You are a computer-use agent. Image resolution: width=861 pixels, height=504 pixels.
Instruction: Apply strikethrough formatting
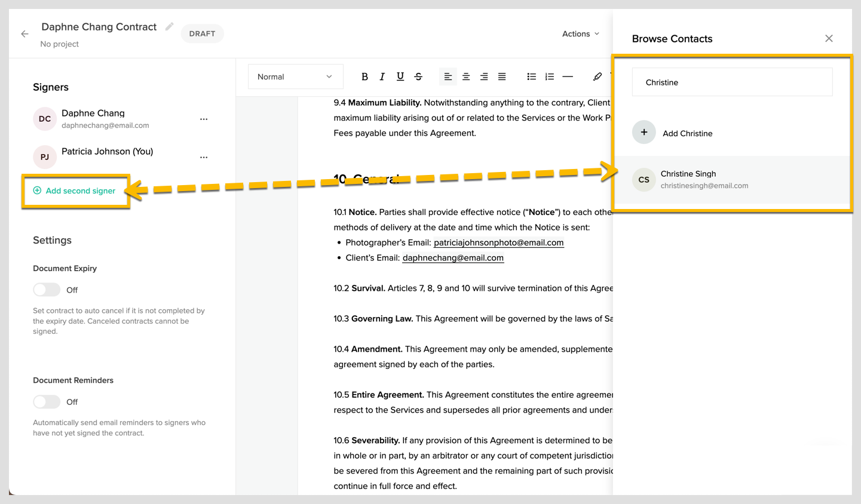418,76
